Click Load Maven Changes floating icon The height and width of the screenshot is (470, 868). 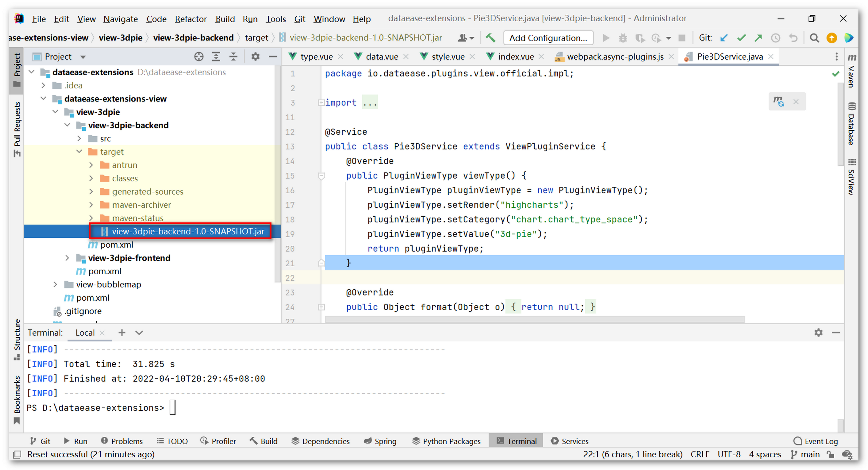pyautogui.click(x=778, y=101)
